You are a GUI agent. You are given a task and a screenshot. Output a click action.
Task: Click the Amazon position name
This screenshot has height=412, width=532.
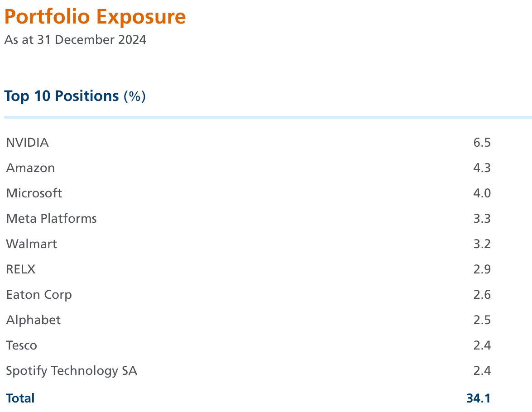(30, 168)
